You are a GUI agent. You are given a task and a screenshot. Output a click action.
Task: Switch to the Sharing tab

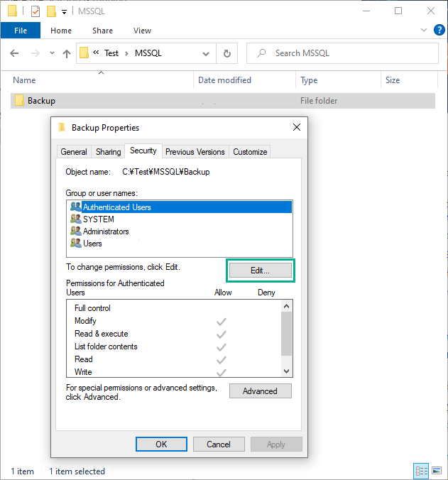(x=108, y=152)
